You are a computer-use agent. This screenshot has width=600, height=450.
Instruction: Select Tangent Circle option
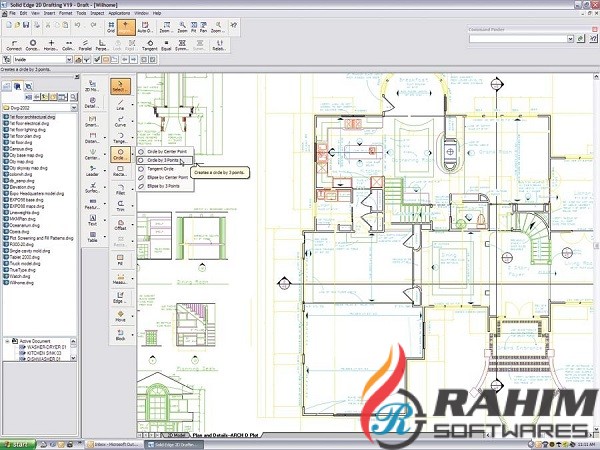[x=165, y=169]
